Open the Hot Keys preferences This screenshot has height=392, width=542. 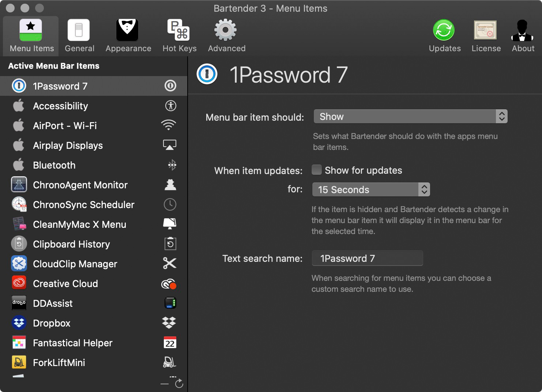point(179,36)
